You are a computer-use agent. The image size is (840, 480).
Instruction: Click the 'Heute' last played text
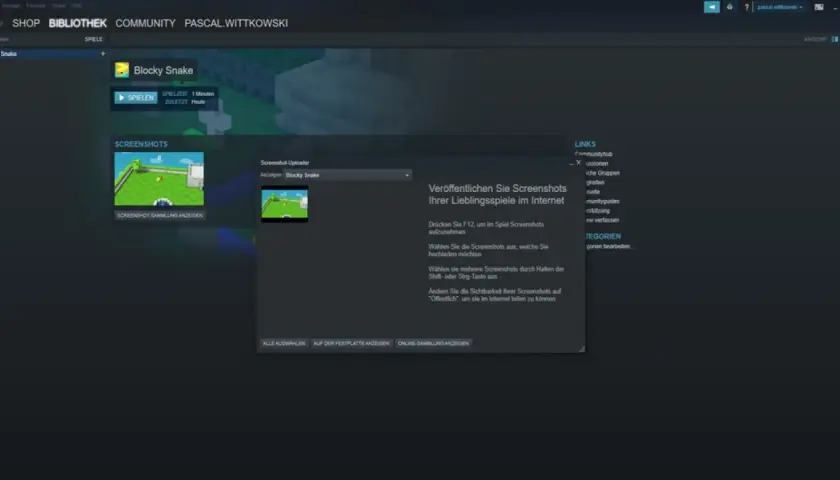(x=198, y=102)
